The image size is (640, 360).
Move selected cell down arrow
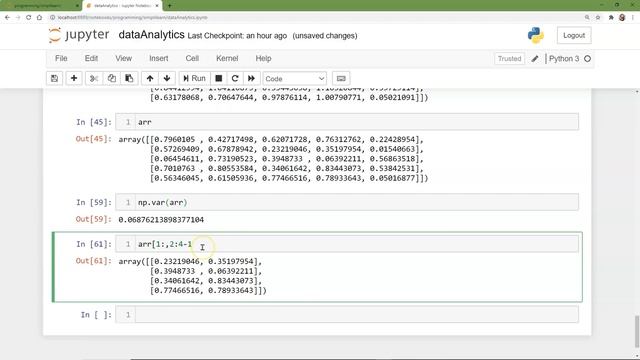tap(167, 78)
